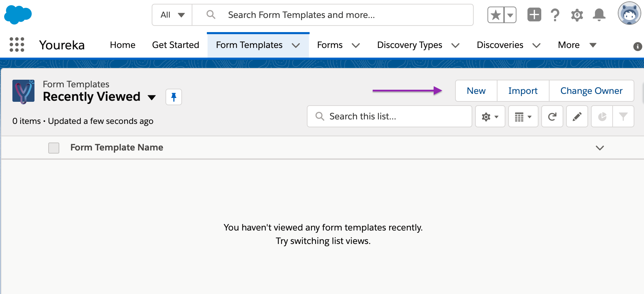The height and width of the screenshot is (294, 644).
Task: Open the App Launcher dots grid
Action: click(17, 45)
